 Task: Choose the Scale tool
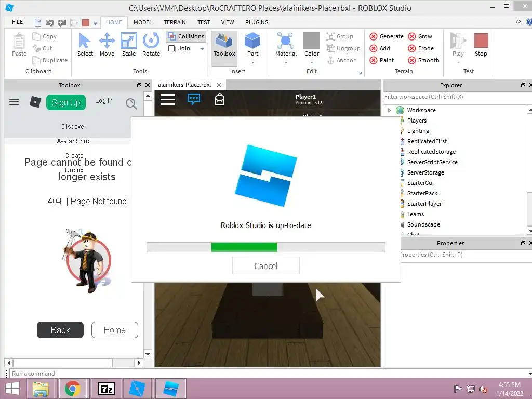coord(129,45)
